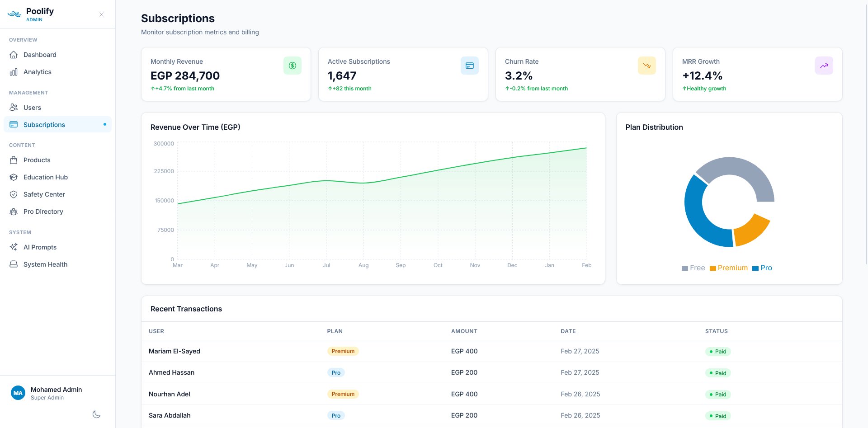The width and height of the screenshot is (868, 428).
Task: Go to the Analytics page
Action: coord(57,72)
